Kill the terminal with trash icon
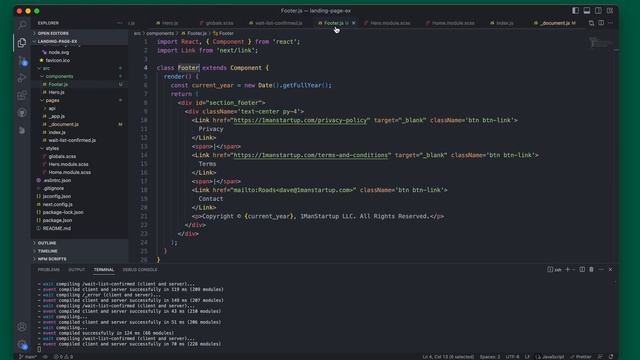This screenshot has height=360, width=640. [x=591, y=269]
